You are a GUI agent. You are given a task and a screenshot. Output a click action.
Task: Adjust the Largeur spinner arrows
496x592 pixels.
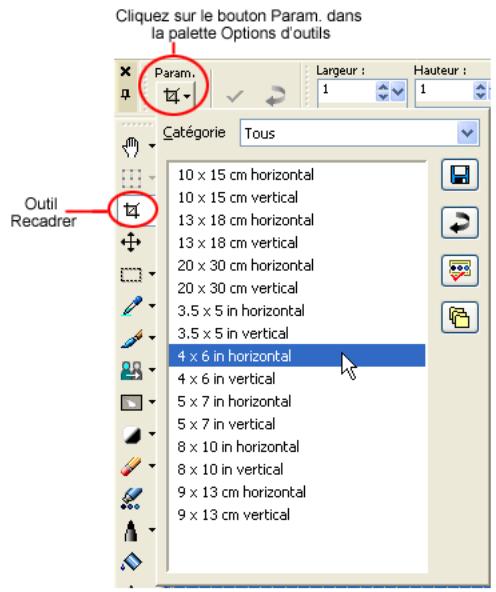click(x=383, y=91)
